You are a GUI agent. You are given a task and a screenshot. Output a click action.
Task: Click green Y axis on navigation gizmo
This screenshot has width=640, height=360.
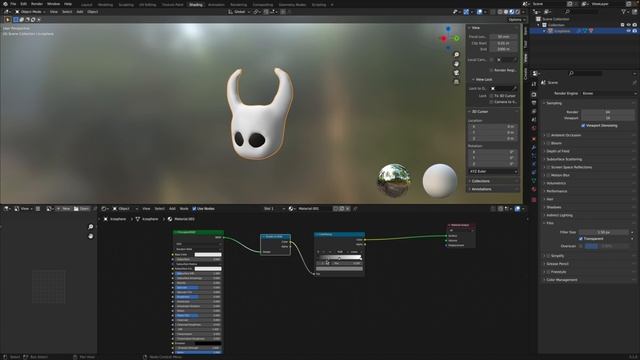point(456,38)
